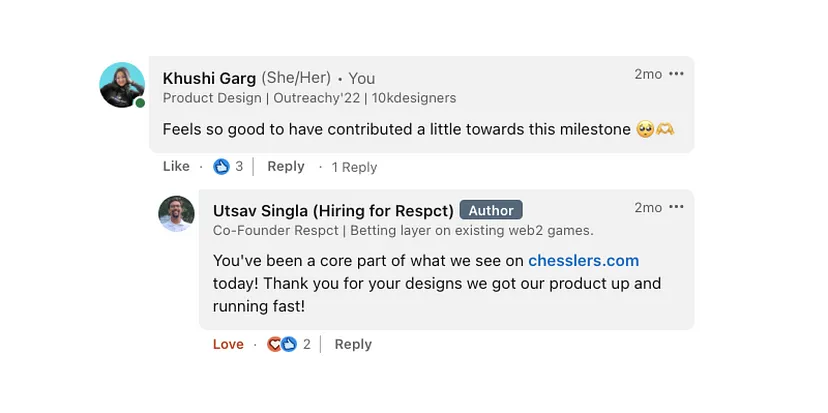Open Khushi Garg's profile picture
Viewport: 828px width, 413px height.
coord(122,85)
